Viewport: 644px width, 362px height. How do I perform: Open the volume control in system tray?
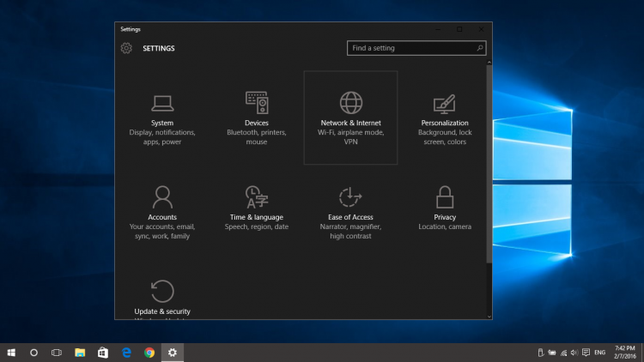pos(572,353)
